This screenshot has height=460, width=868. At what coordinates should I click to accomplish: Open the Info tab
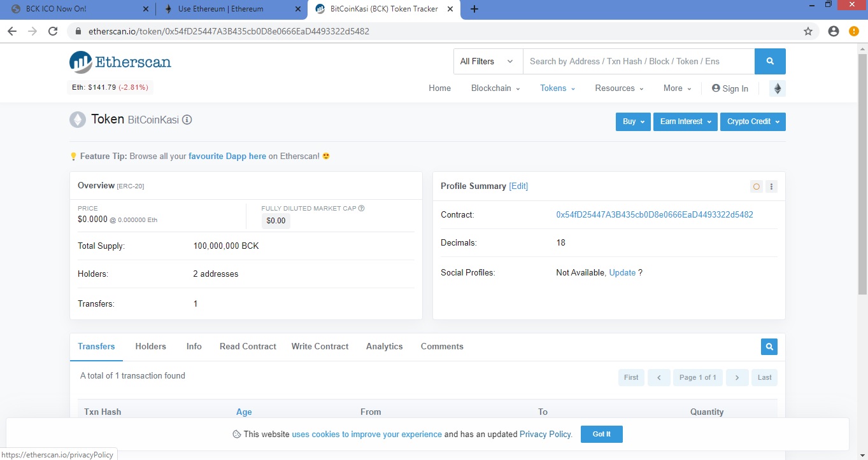click(x=194, y=347)
